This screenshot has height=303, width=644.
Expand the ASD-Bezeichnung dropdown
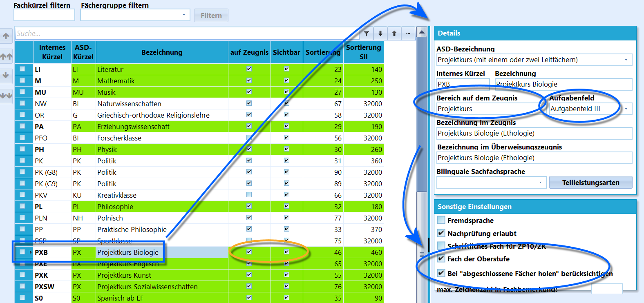point(626,60)
